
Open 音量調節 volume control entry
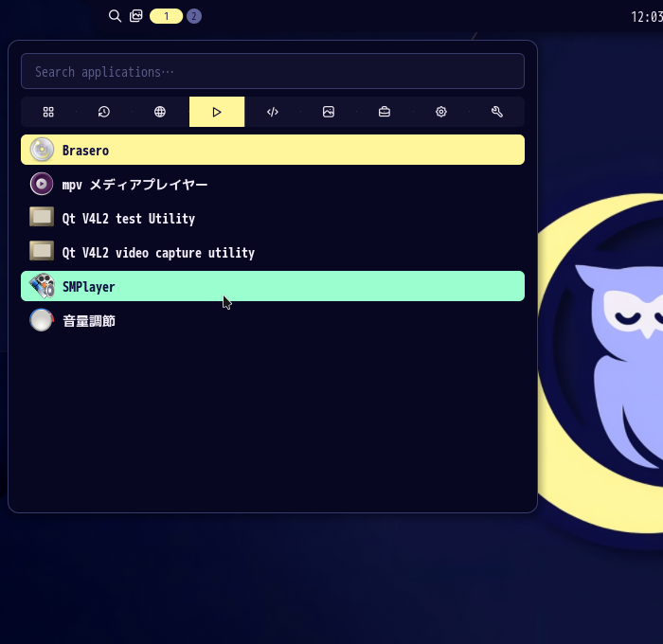pyautogui.click(x=273, y=320)
